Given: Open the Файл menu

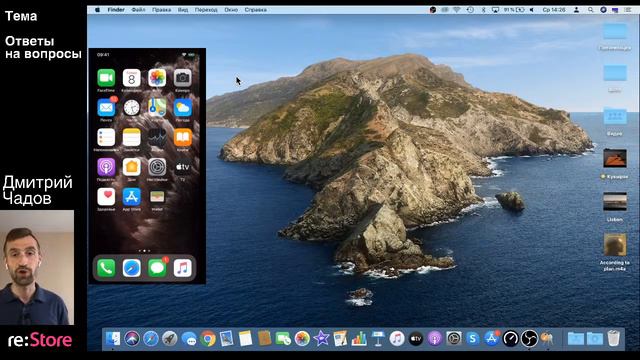Looking at the screenshot, I should click(138, 10).
